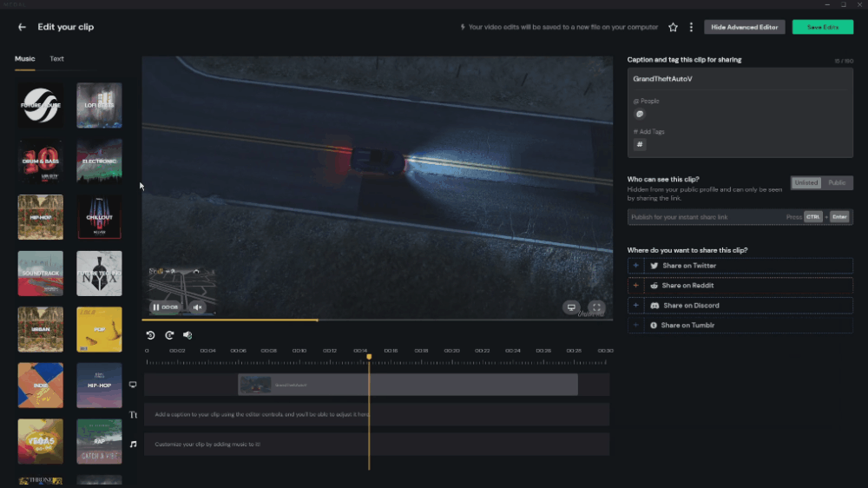Set clip visibility to Public
The width and height of the screenshot is (868, 488).
pos(837,183)
